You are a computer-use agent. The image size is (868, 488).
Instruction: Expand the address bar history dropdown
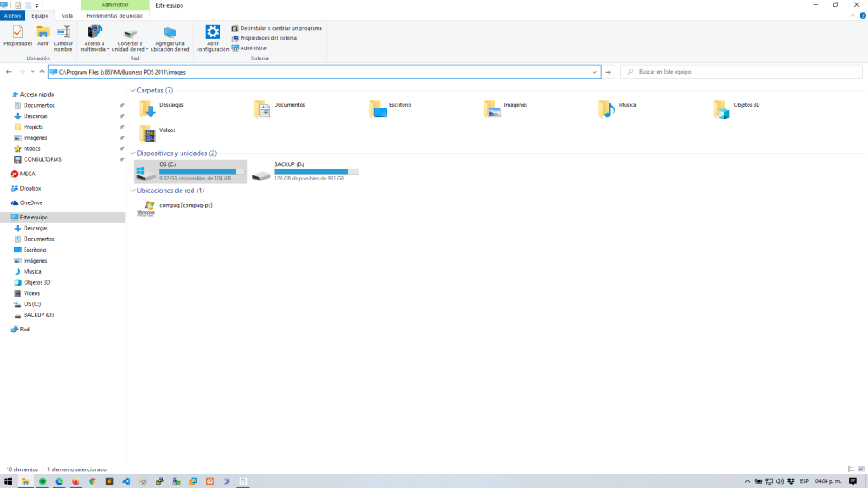(594, 72)
